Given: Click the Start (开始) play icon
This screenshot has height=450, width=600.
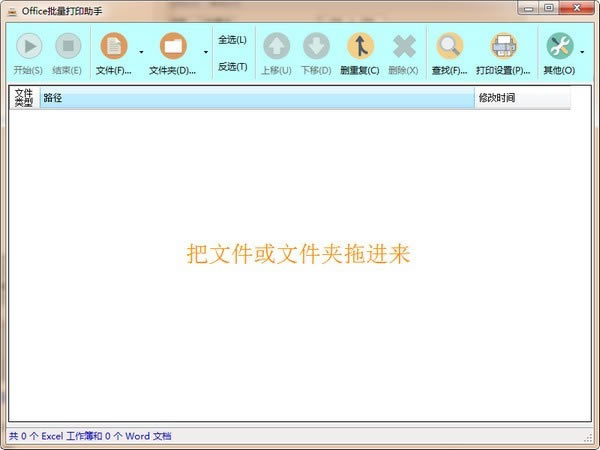Looking at the screenshot, I should (28, 46).
